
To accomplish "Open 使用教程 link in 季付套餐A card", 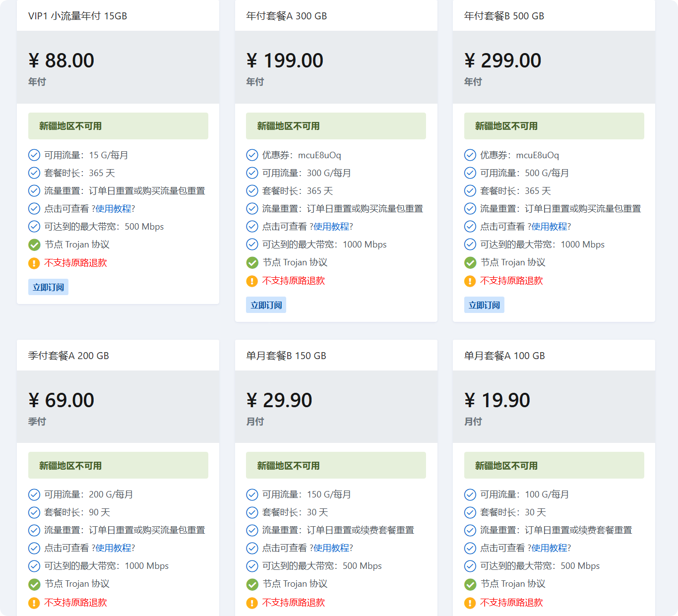I will click(114, 548).
